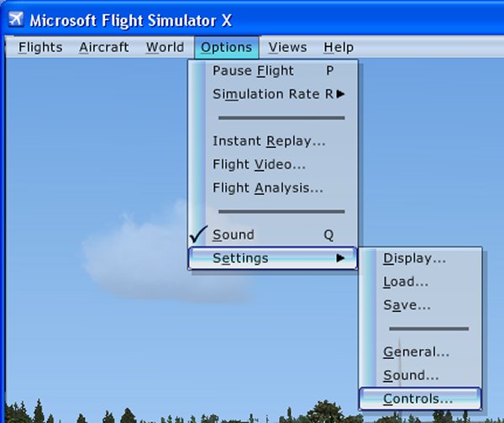The image size is (504, 423).
Task: Open the Help menu
Action: (x=339, y=47)
